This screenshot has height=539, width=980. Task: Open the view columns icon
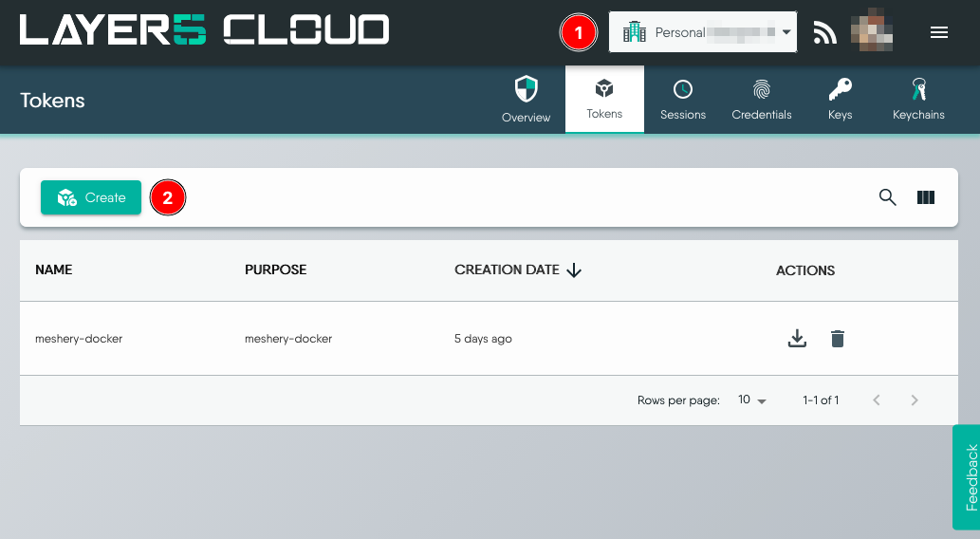926,197
